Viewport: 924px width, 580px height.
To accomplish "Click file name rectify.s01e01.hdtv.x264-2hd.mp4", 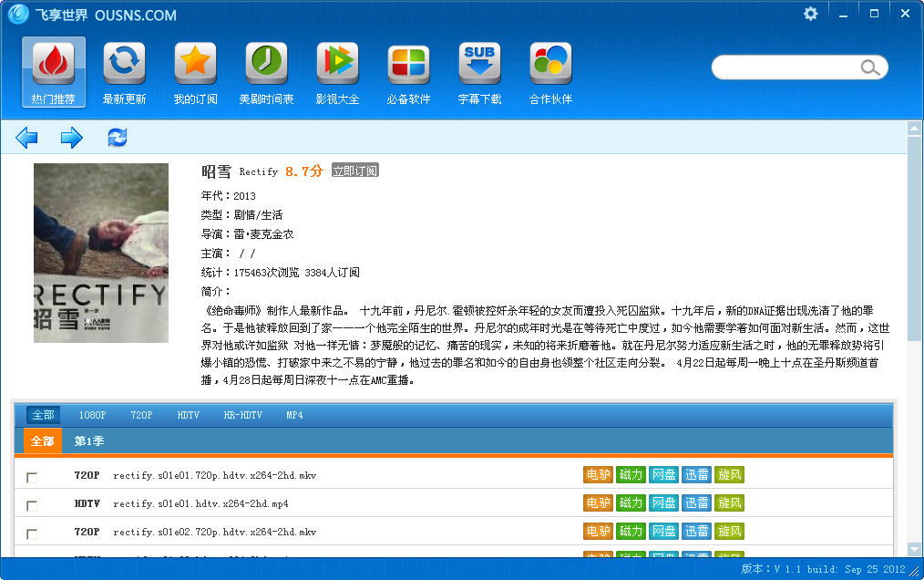I will coord(200,504).
